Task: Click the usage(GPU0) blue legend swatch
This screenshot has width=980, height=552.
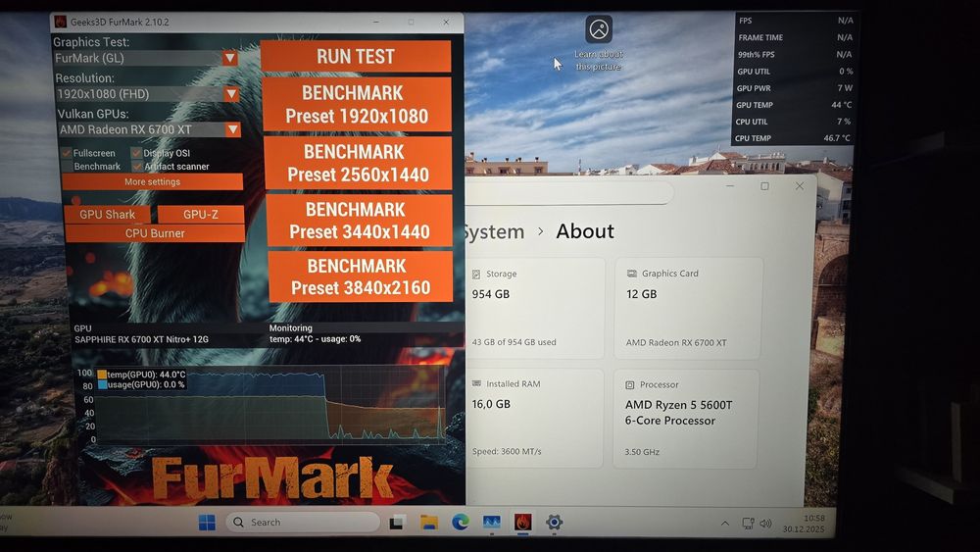Action: (x=103, y=384)
